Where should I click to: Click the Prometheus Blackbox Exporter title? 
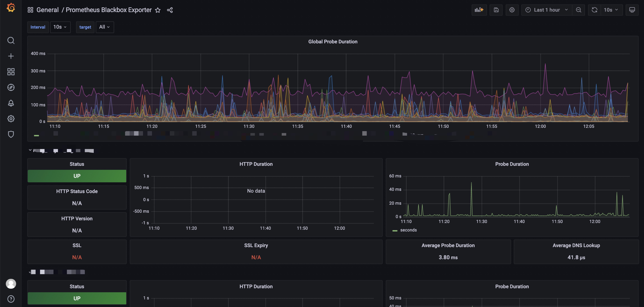[109, 10]
